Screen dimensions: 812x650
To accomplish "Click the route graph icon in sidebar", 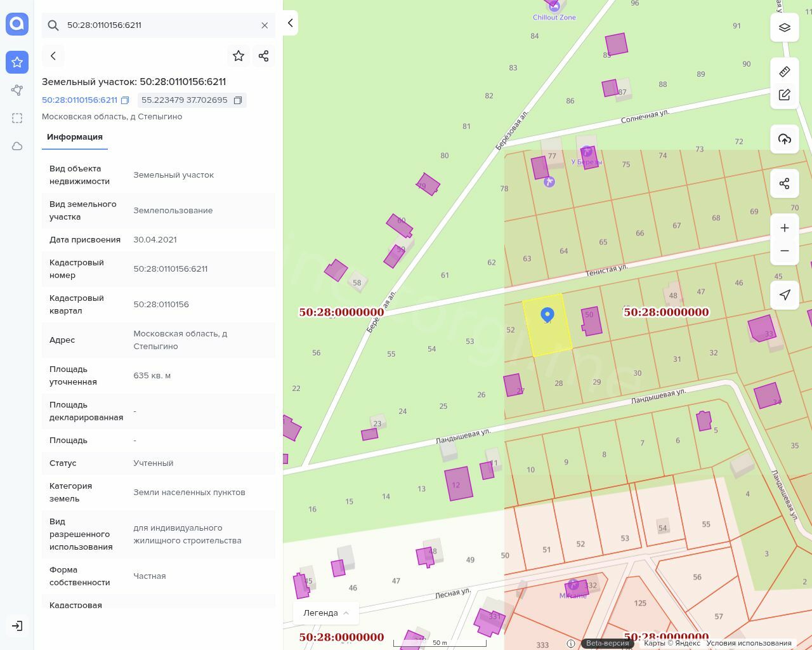I will coord(17,90).
